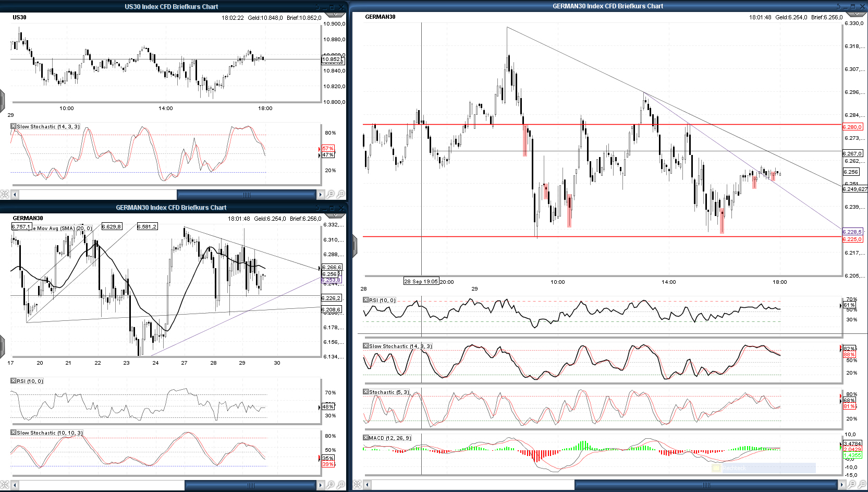Click large GERMAN30 scrollbar right arrow
This screenshot has width=868, height=492.
(x=842, y=485)
